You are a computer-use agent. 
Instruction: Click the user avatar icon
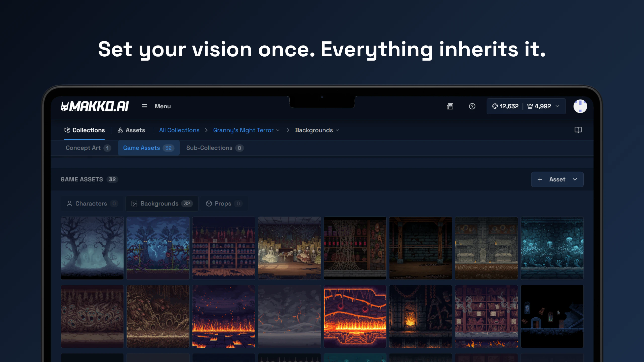(x=580, y=106)
